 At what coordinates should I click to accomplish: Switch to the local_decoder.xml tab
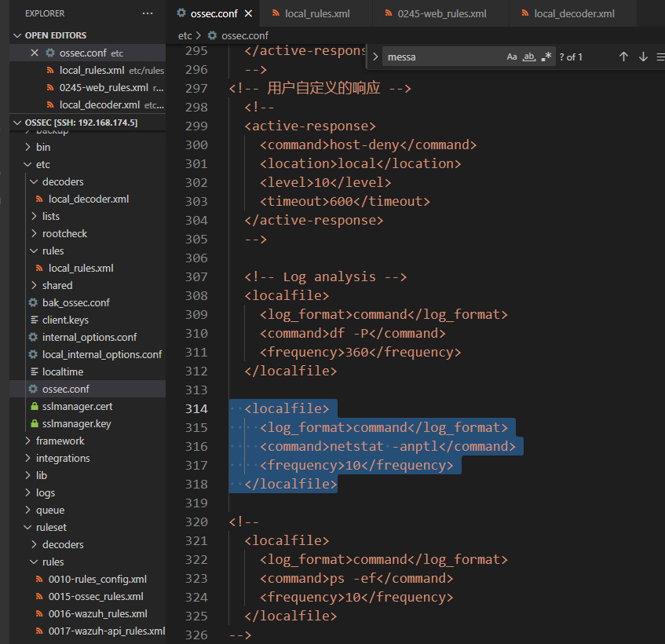572,13
